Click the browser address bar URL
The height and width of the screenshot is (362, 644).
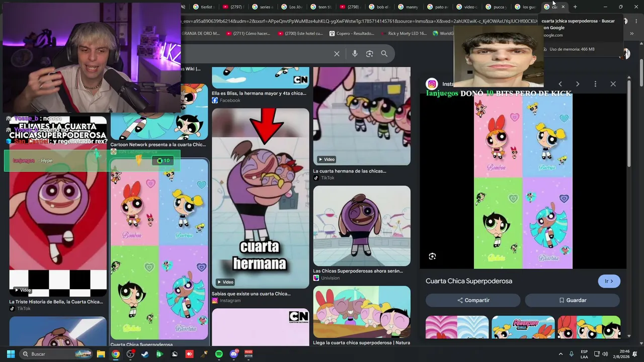click(x=359, y=21)
